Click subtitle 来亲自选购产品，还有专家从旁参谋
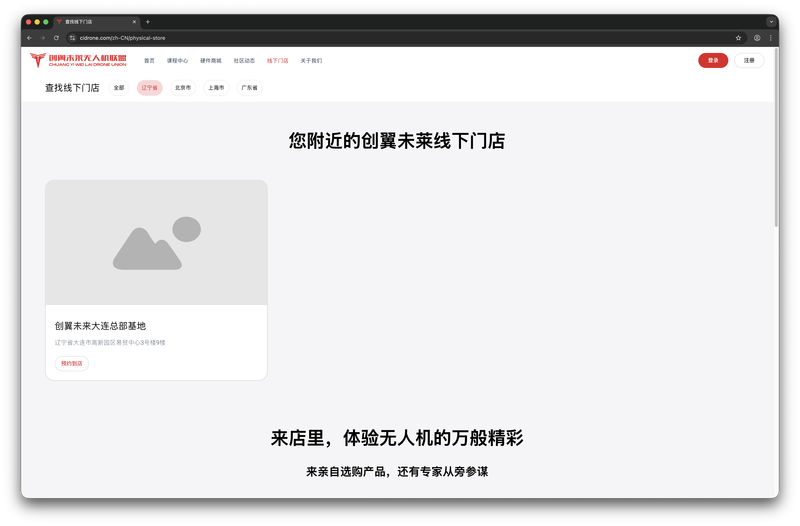 (397, 472)
